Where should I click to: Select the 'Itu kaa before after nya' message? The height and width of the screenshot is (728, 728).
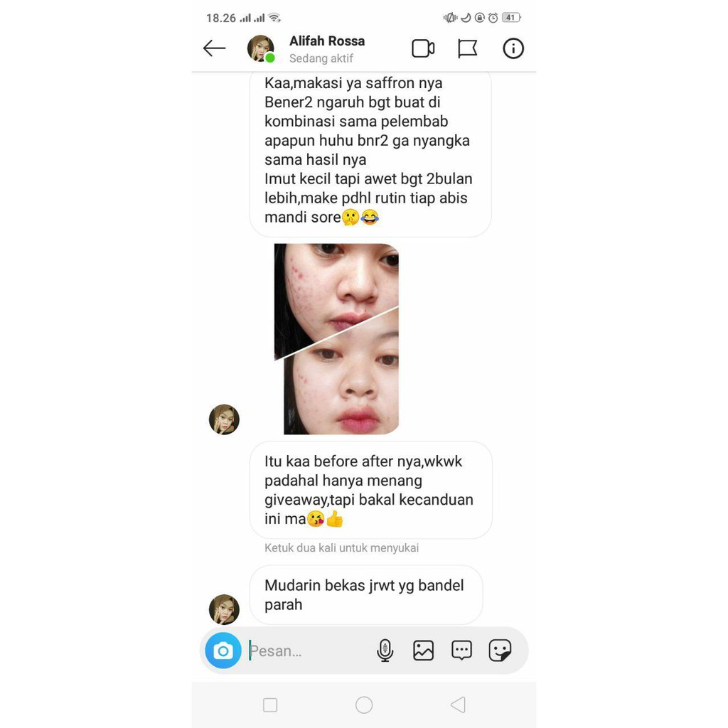coord(371,490)
